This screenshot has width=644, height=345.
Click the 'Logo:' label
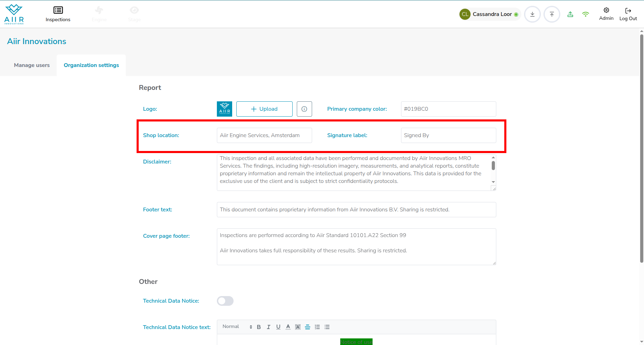pos(150,109)
